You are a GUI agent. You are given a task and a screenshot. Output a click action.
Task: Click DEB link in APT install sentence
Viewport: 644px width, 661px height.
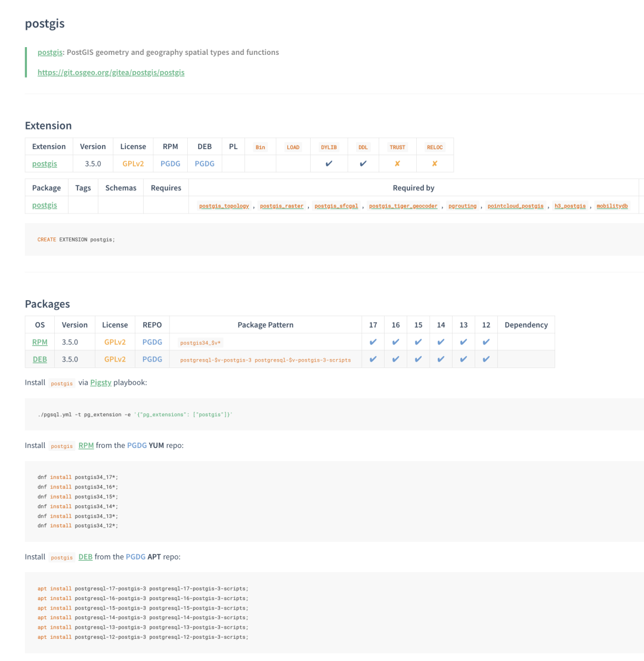coord(85,557)
